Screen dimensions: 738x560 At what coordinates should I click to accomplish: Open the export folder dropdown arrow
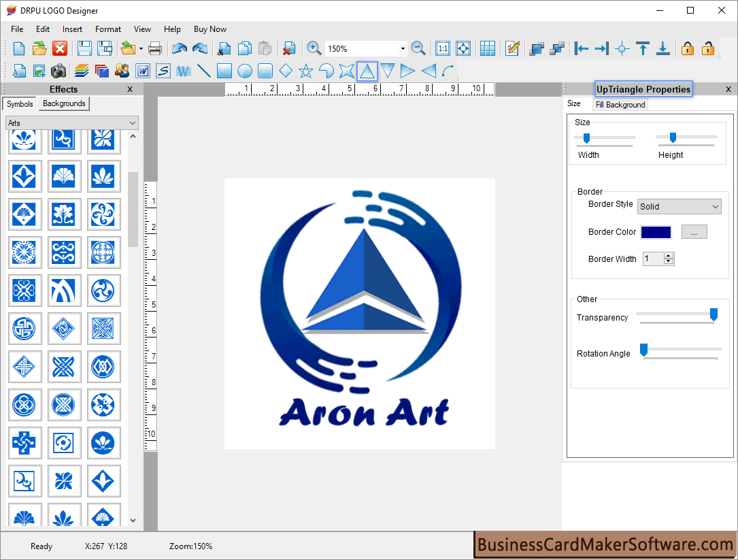(x=141, y=48)
